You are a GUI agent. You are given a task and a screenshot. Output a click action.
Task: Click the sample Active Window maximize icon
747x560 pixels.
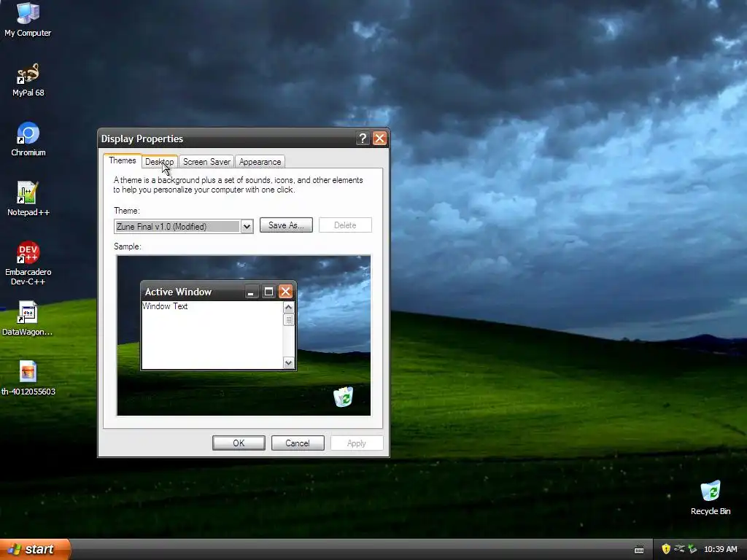268,292
